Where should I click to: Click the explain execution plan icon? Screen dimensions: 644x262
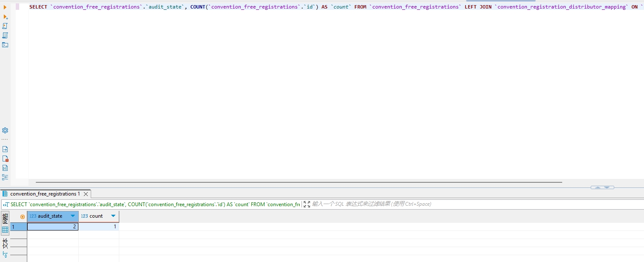[5, 35]
